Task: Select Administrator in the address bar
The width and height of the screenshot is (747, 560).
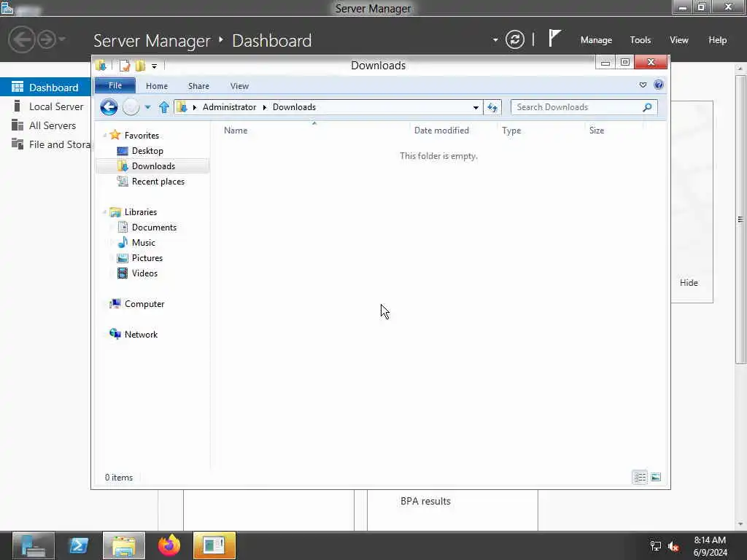Action: click(229, 107)
